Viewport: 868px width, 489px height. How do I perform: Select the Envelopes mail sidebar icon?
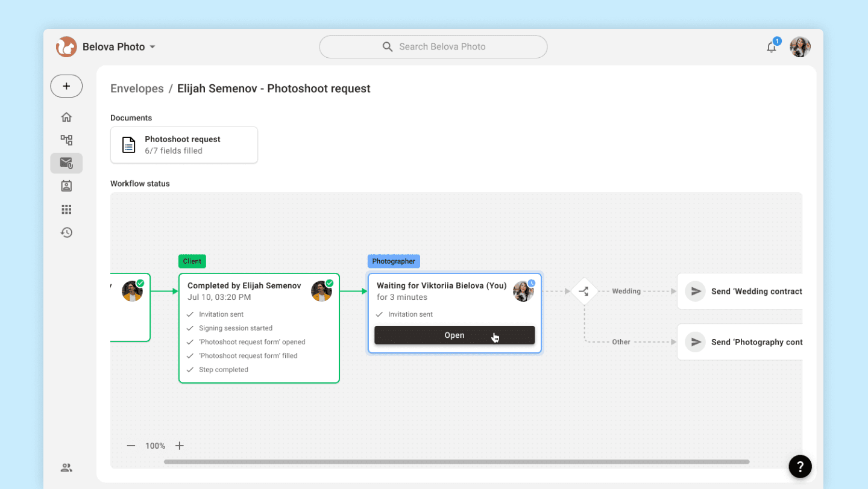coord(66,163)
